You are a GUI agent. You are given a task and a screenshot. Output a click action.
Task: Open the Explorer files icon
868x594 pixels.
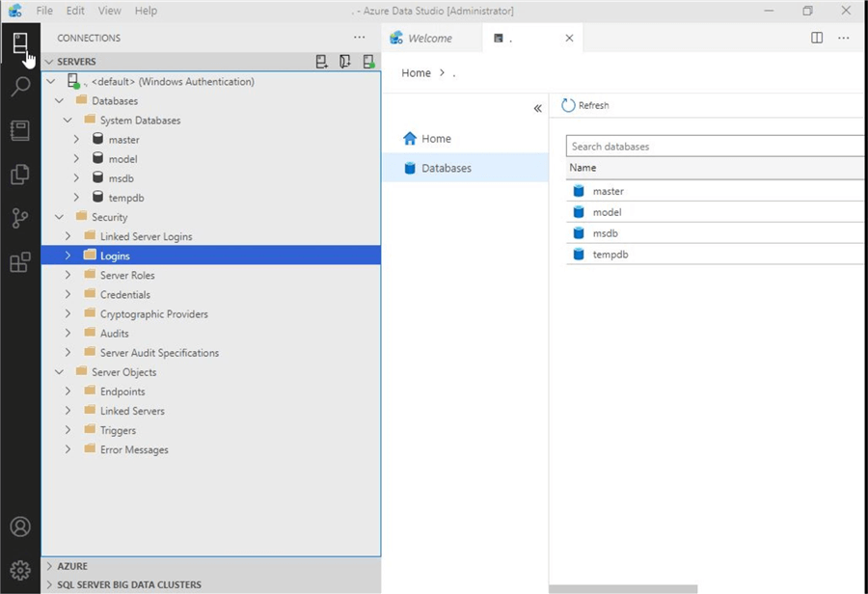pyautogui.click(x=20, y=175)
